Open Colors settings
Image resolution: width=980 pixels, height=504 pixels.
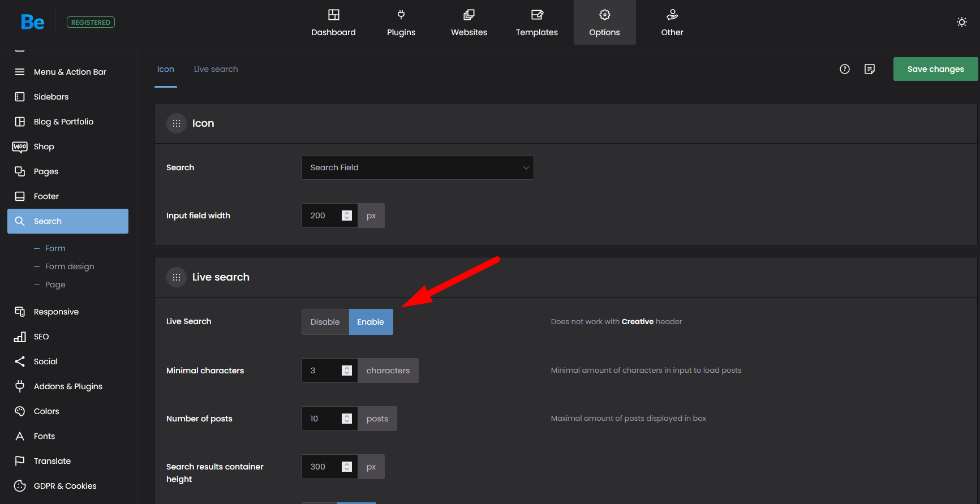pos(68,411)
